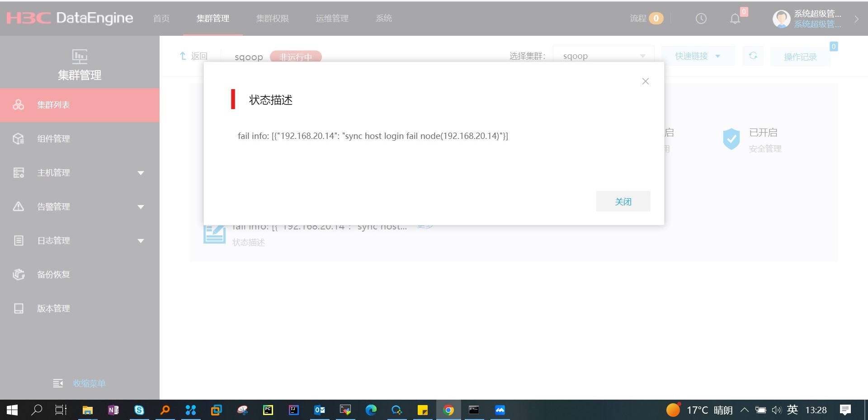
Task: Open the Windows action center icon
Action: tap(845, 410)
